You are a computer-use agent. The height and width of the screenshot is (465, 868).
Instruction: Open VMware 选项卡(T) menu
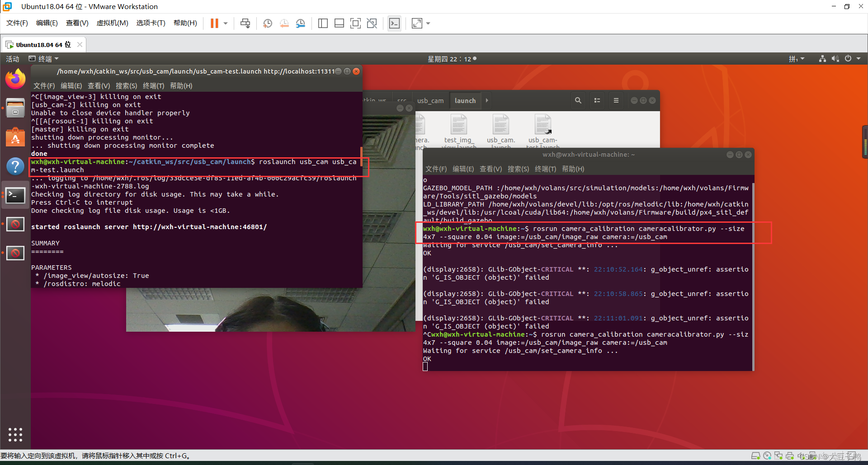[151, 23]
